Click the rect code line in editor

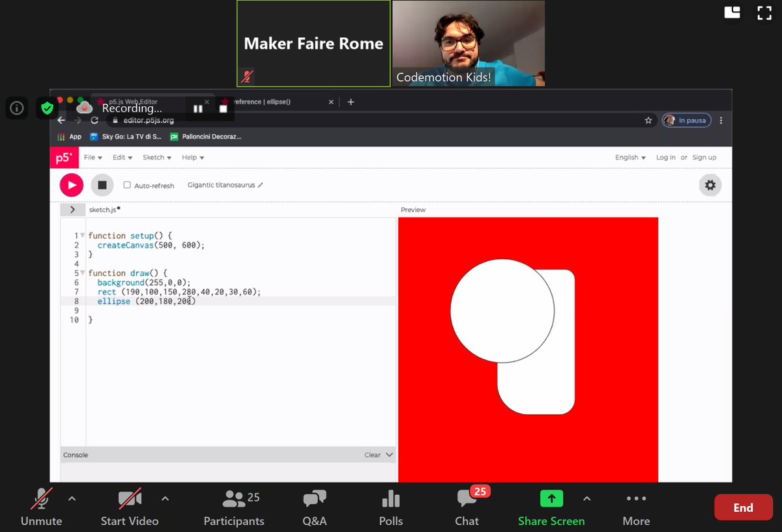pyautogui.click(x=179, y=292)
